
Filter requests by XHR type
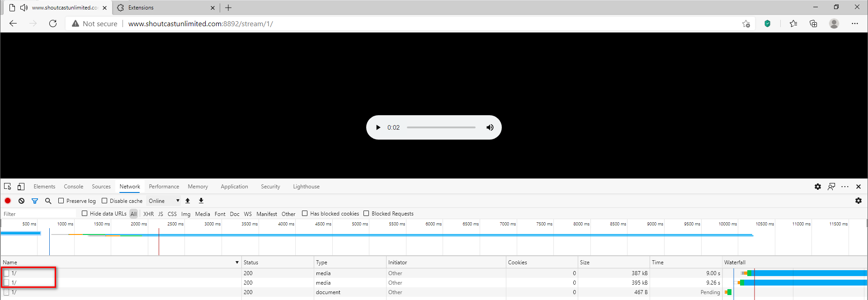148,214
